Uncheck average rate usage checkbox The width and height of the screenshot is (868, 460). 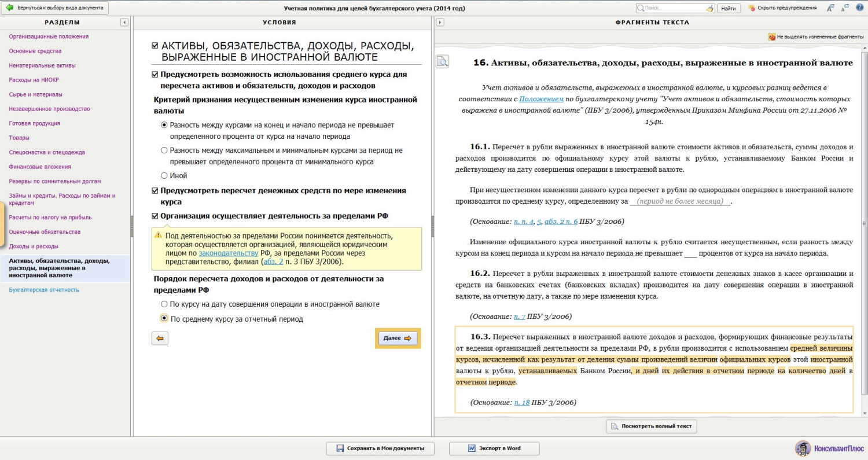[155, 75]
